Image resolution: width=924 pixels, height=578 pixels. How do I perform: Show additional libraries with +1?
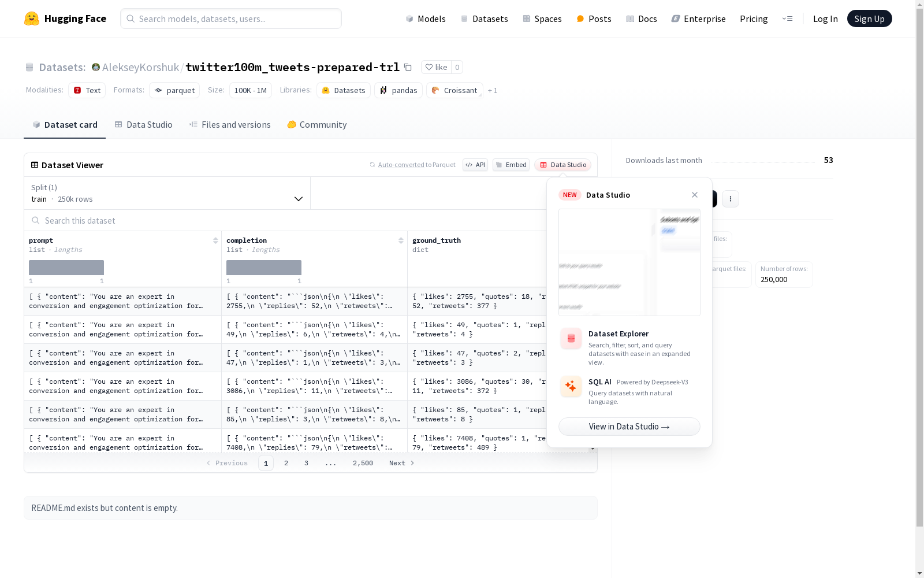493,90
